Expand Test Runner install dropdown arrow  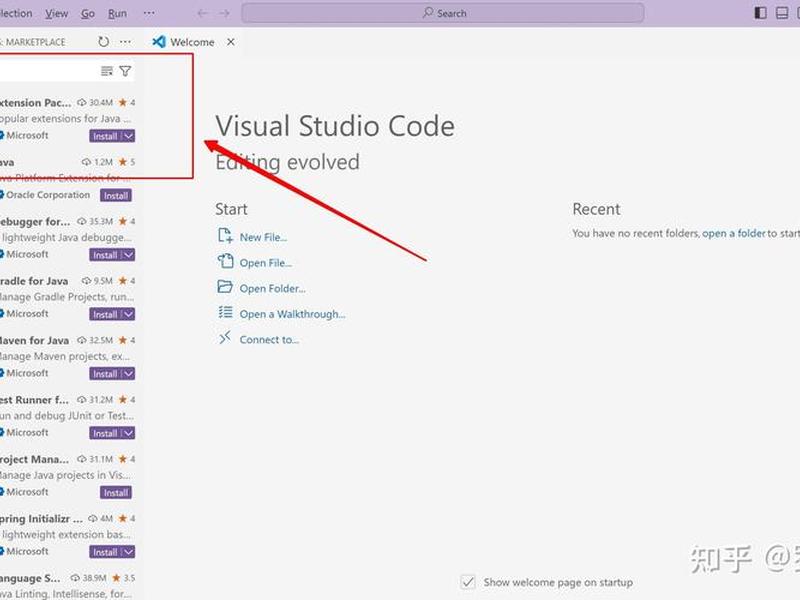click(x=129, y=433)
